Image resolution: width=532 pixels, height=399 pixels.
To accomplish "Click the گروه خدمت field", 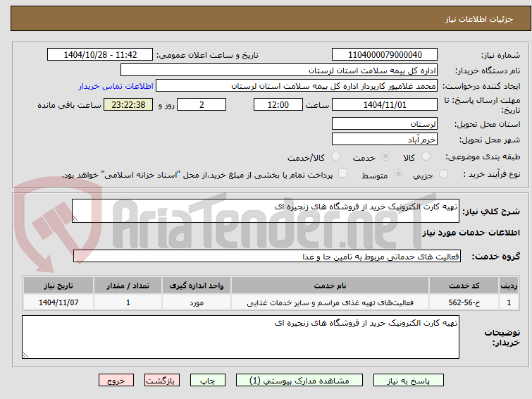I will 267,256.
